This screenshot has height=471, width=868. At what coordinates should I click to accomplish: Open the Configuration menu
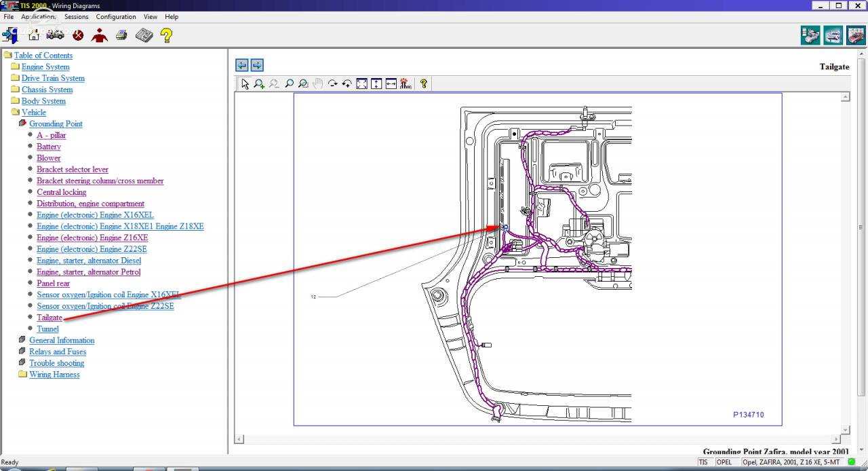116,16
